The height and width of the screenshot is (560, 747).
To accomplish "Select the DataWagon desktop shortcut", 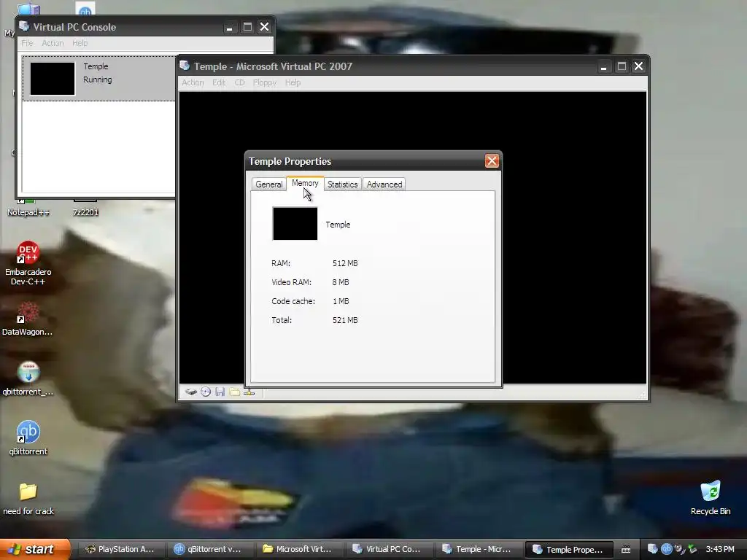I will click(28, 319).
